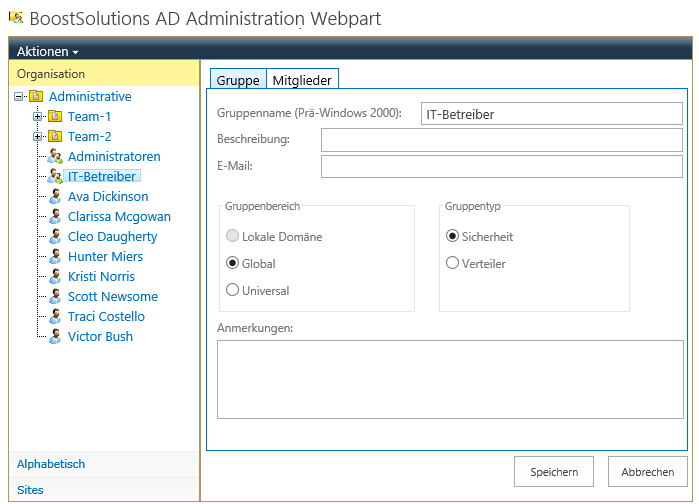Click the Team-2 organizational unit icon

pos(55,136)
